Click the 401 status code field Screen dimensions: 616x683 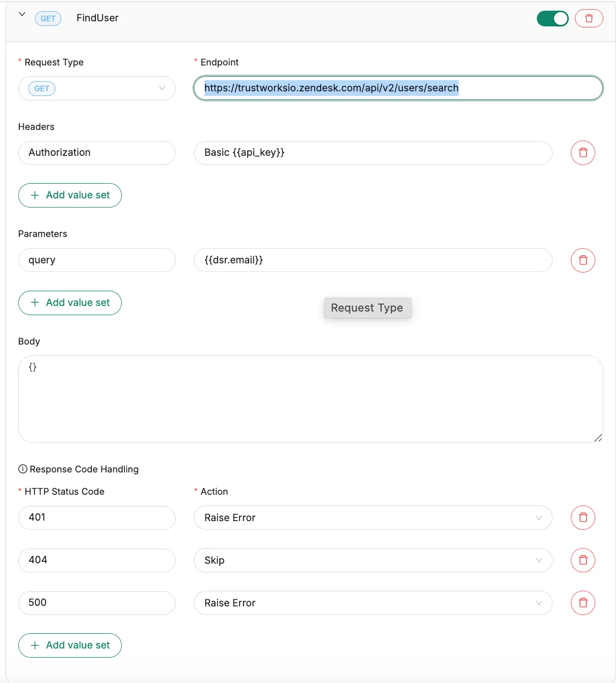click(x=97, y=518)
